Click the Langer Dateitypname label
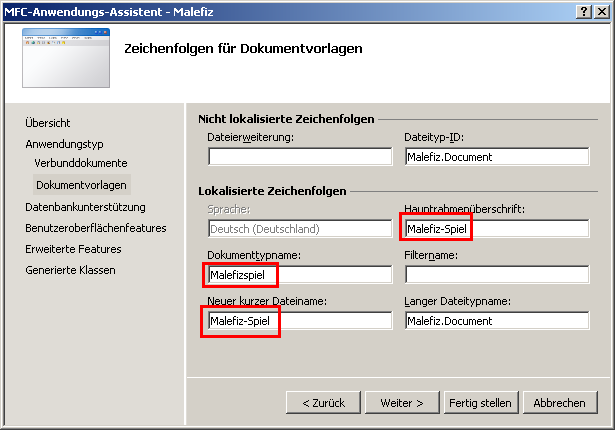 (x=458, y=301)
